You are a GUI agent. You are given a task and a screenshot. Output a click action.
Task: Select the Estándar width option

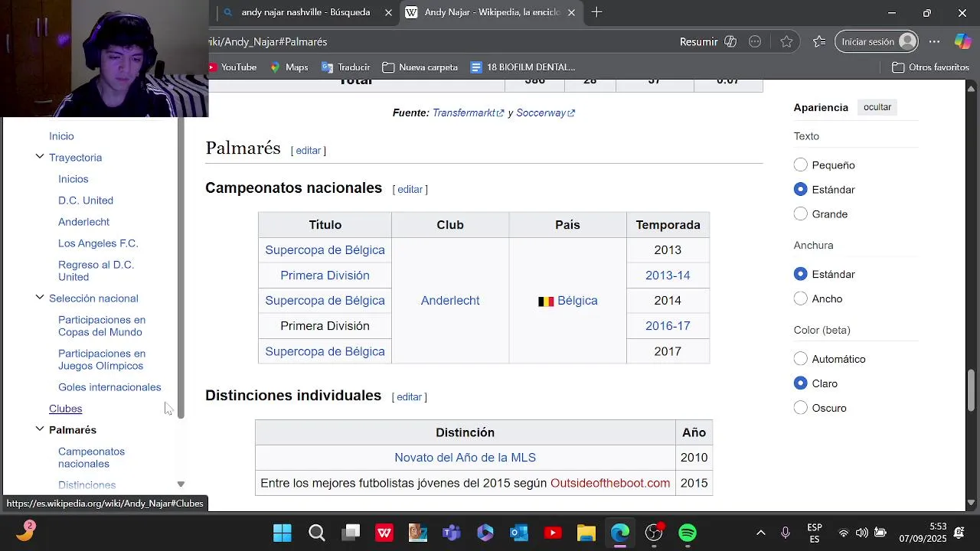tap(801, 274)
